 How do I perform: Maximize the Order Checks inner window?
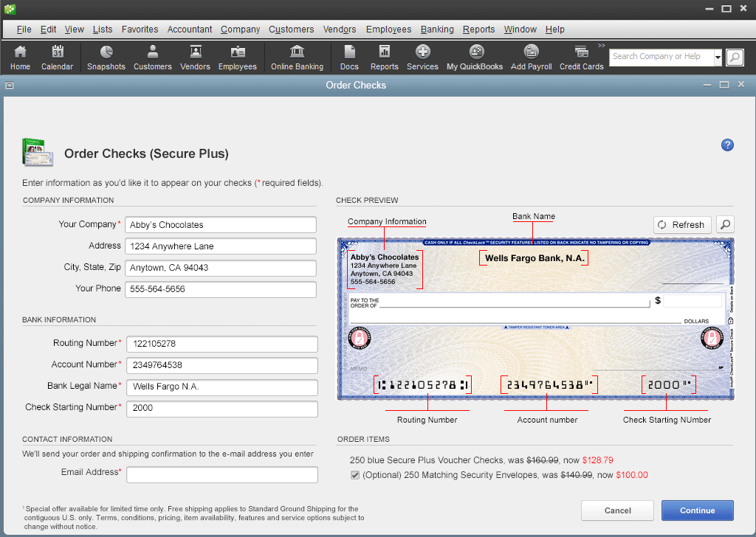tap(724, 85)
